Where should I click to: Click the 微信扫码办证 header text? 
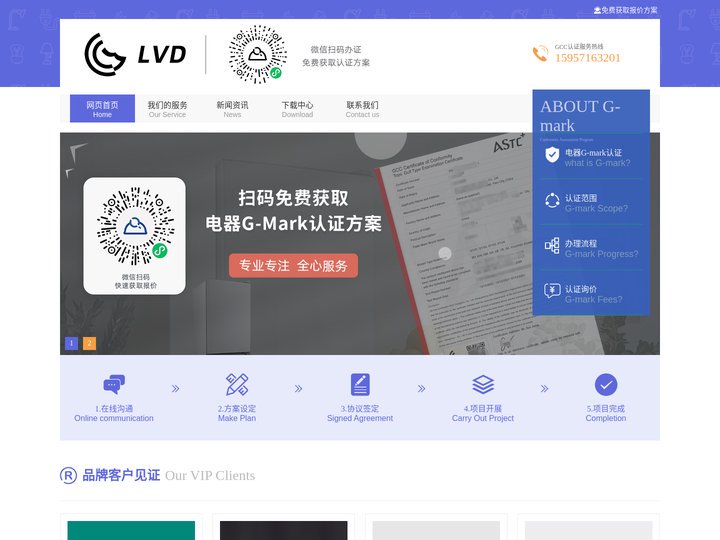pos(336,49)
